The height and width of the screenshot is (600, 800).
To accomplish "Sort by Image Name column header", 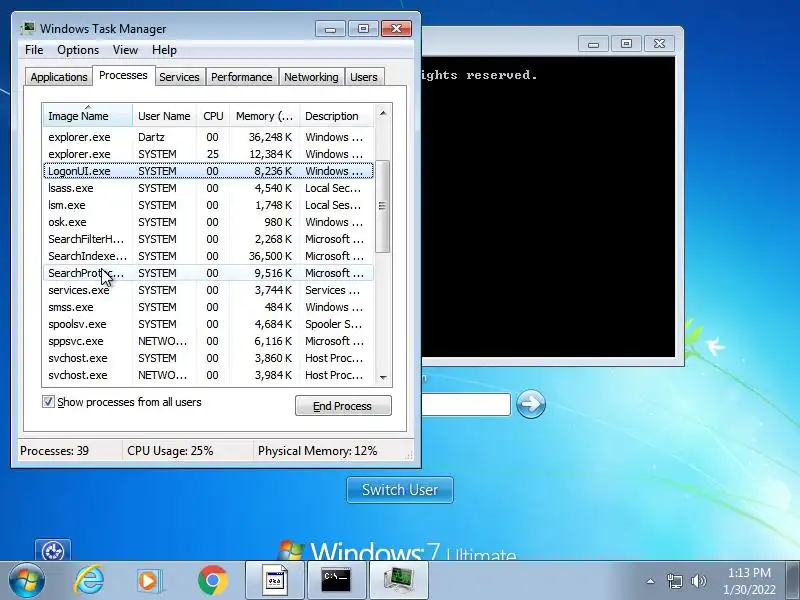I will pos(88,116).
